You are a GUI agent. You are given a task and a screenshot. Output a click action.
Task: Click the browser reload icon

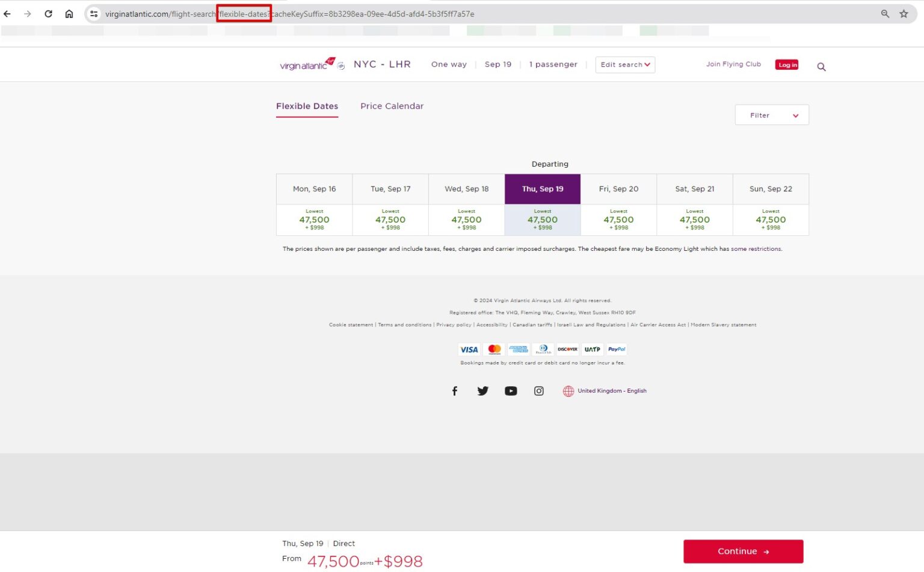(48, 14)
